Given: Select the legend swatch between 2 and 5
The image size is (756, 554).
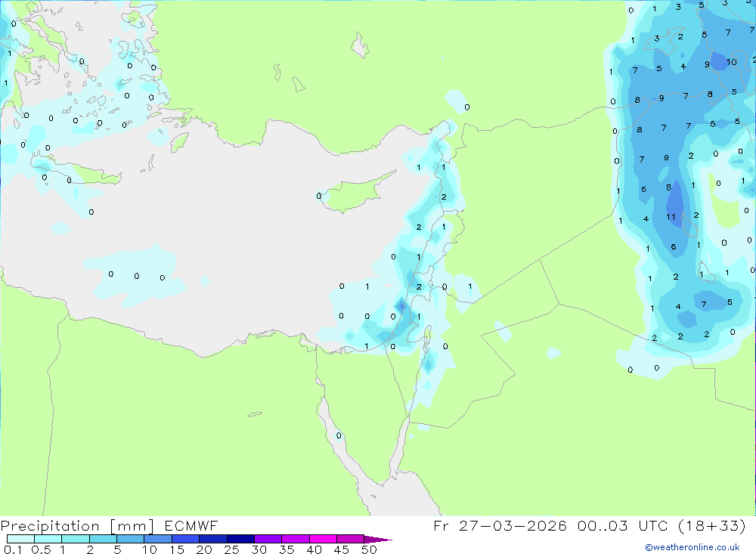Looking at the screenshot, I should [x=103, y=539].
